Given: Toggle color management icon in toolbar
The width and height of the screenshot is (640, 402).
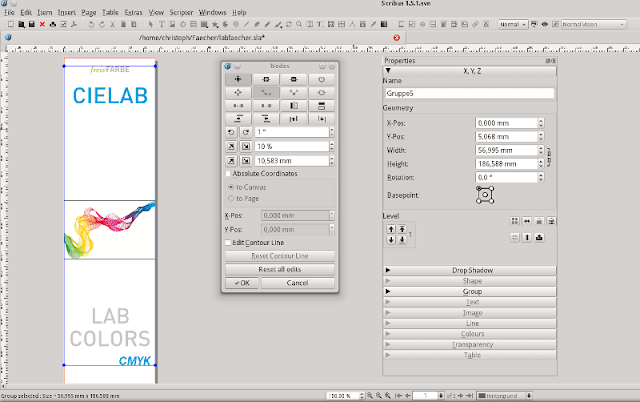Looking at the screenshot, I should [x=534, y=24].
